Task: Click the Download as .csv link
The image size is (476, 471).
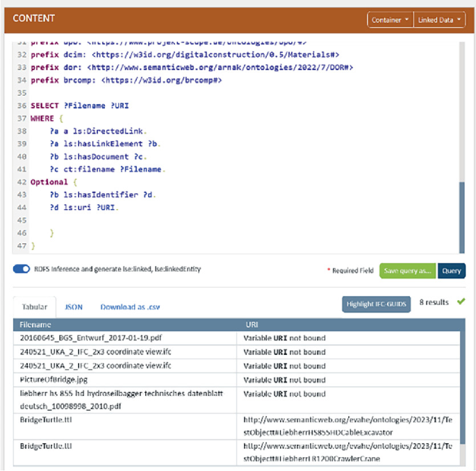Action: pyautogui.click(x=130, y=306)
